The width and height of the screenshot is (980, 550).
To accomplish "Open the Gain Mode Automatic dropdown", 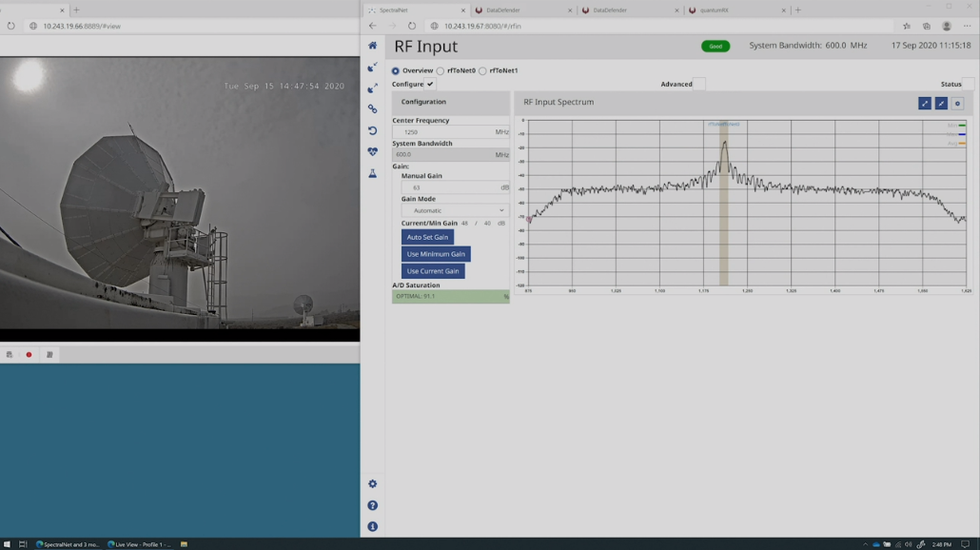I will 455,210.
